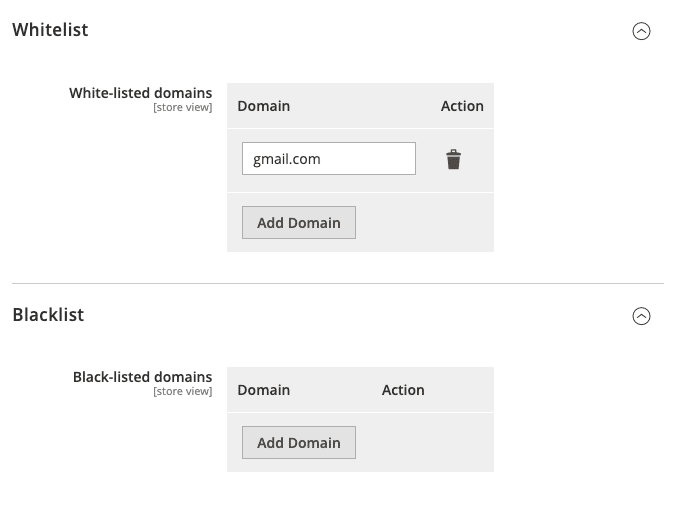Screen dimensions: 674x511
Task: Click the Blacklist section heading
Action: tap(48, 315)
